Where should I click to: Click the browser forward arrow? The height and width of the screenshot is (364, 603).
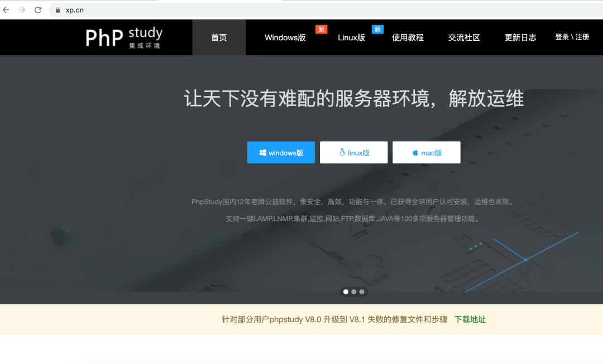click(x=22, y=9)
